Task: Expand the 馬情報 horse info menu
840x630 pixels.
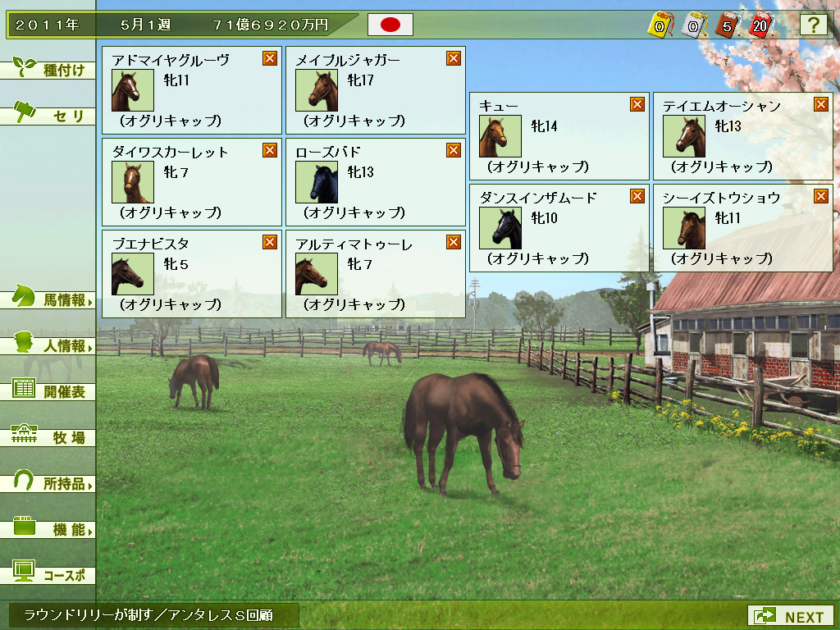Action: [x=48, y=299]
